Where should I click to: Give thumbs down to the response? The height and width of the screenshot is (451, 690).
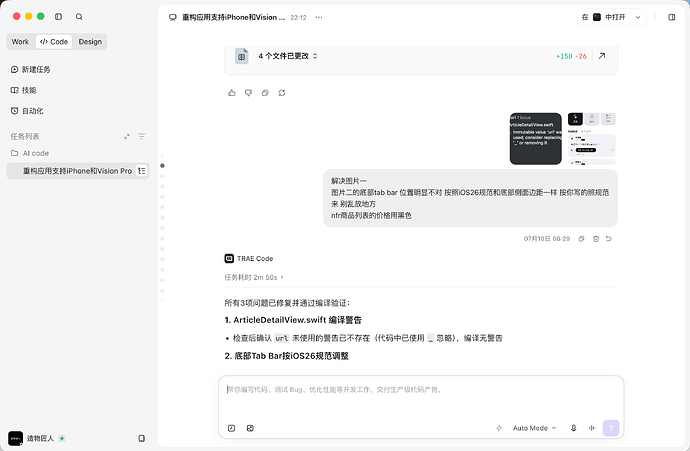pos(249,93)
